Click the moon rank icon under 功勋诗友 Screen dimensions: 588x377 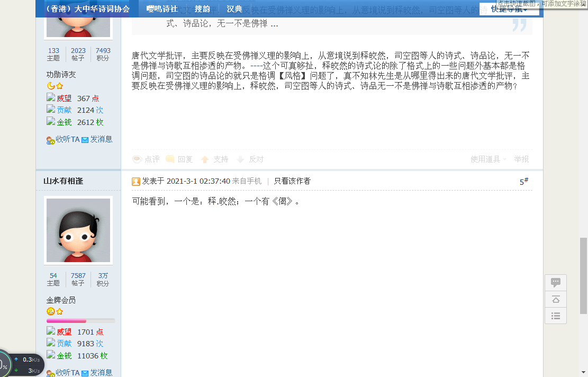[51, 86]
